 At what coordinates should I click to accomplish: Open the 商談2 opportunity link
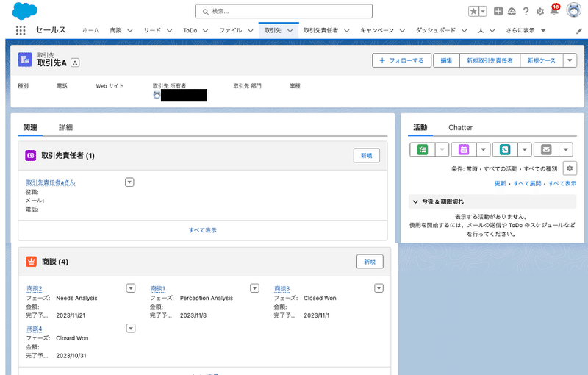click(34, 289)
